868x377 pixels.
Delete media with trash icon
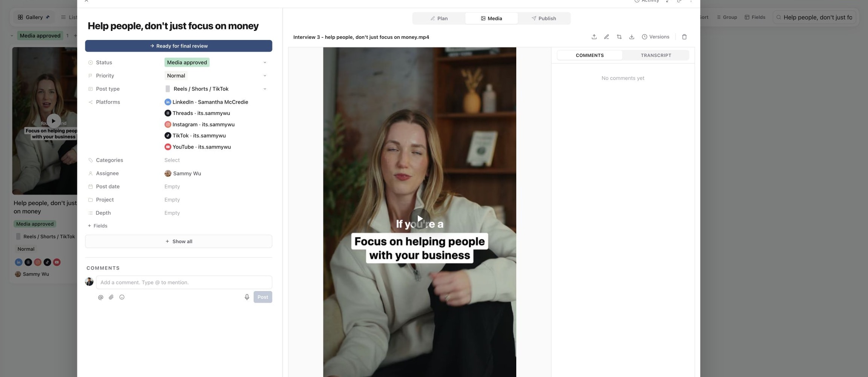[684, 37]
